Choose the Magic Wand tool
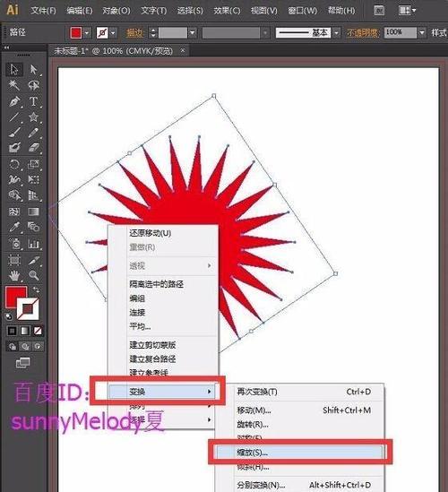Image resolution: width=448 pixels, height=492 pixels. click(14, 85)
